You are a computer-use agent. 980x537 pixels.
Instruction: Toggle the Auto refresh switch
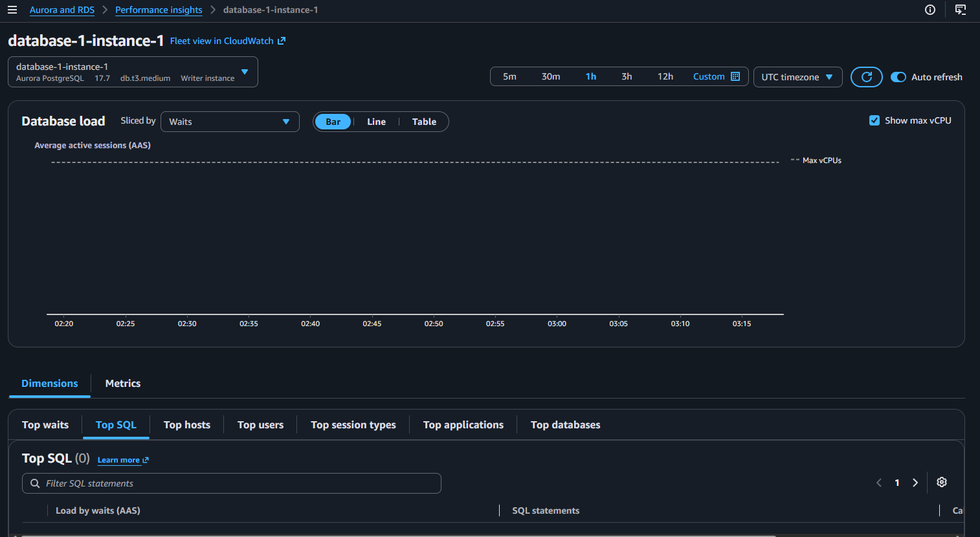pos(898,77)
